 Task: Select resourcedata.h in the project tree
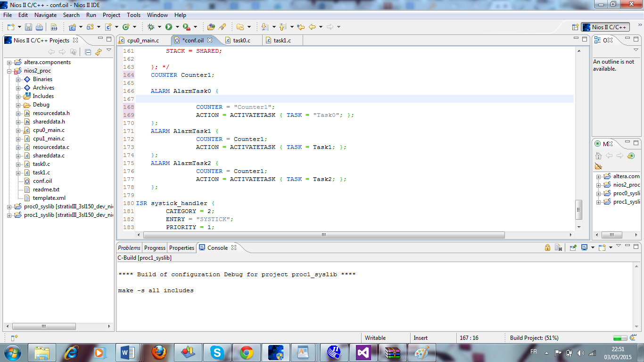pyautogui.click(x=51, y=113)
